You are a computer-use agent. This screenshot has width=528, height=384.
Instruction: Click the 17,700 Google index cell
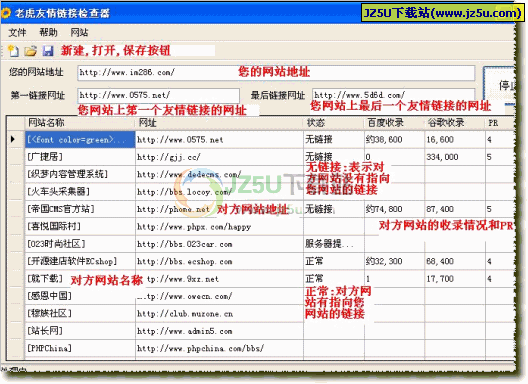(x=455, y=279)
